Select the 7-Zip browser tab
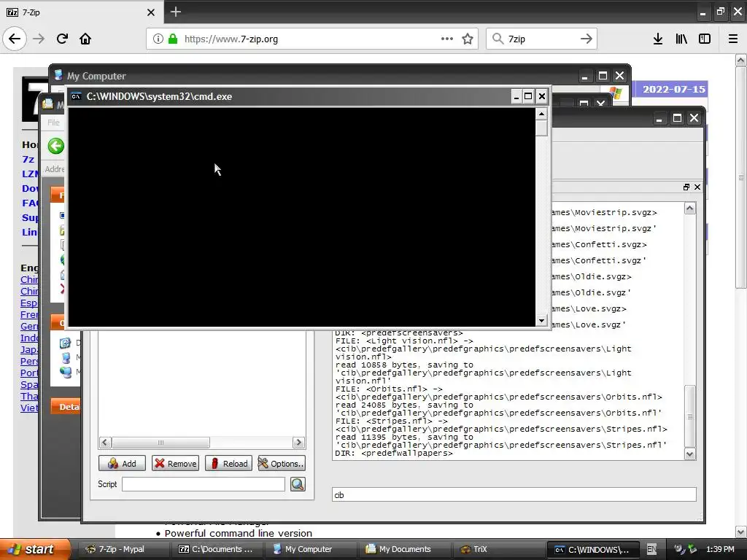 click(x=82, y=12)
